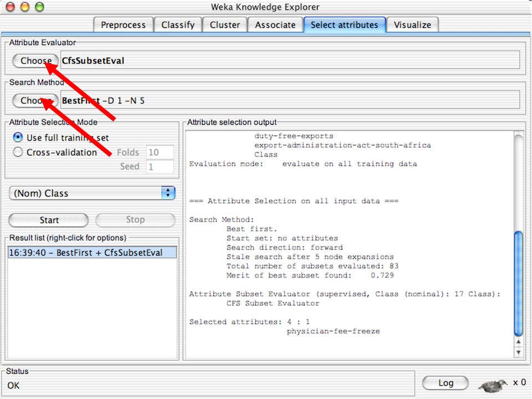Choose a different Search Method

coord(35,100)
